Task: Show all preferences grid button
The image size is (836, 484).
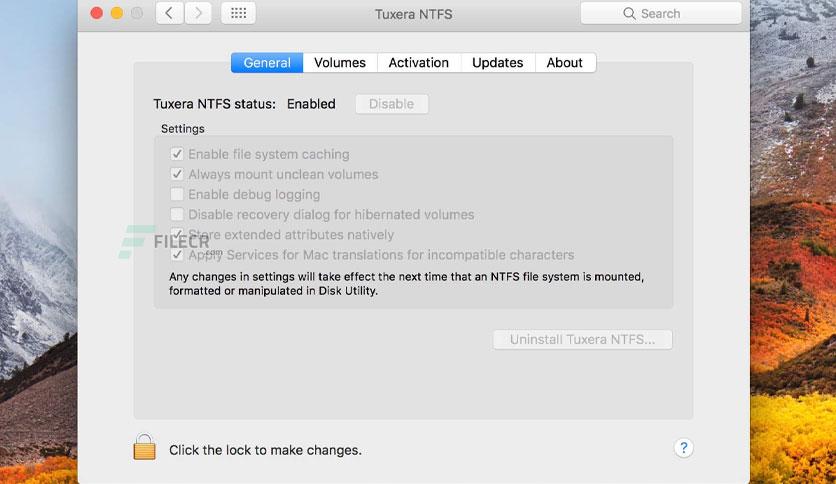Action: pyautogui.click(x=238, y=13)
